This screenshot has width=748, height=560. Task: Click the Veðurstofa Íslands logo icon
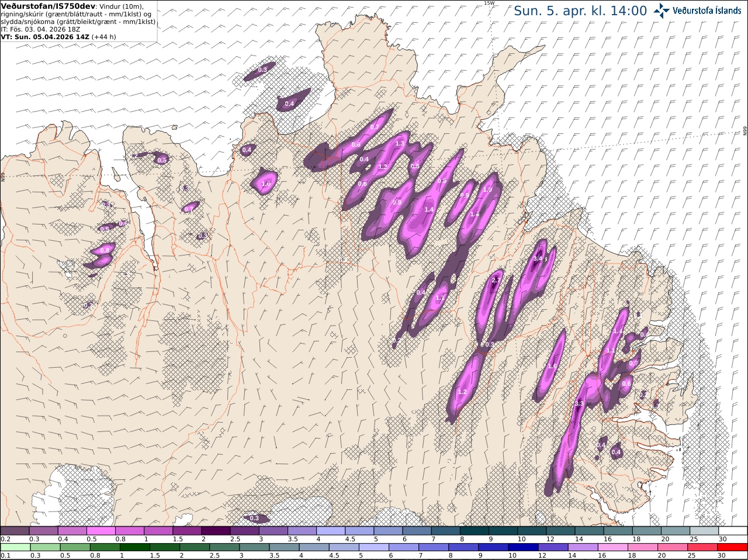[662, 11]
